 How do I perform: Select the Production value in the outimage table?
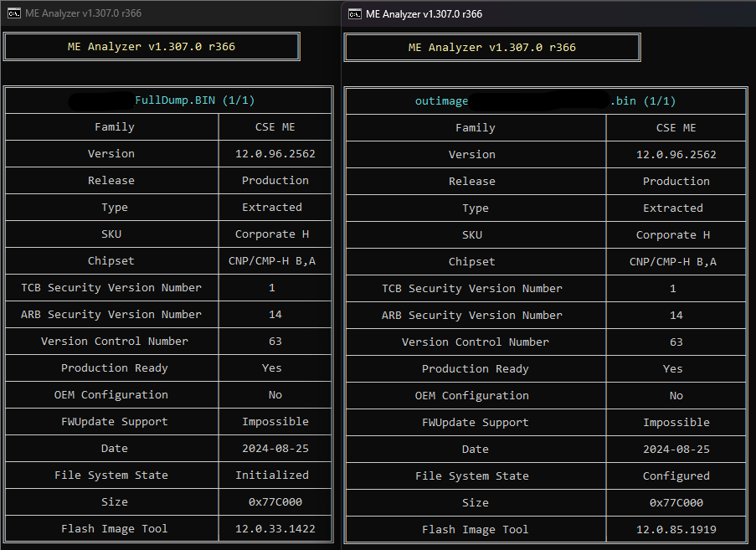click(x=676, y=182)
